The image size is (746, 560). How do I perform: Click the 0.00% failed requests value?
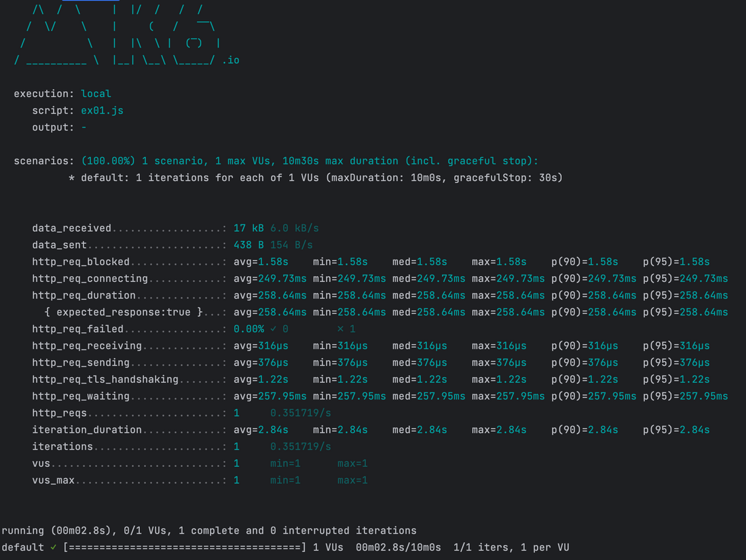(x=248, y=329)
